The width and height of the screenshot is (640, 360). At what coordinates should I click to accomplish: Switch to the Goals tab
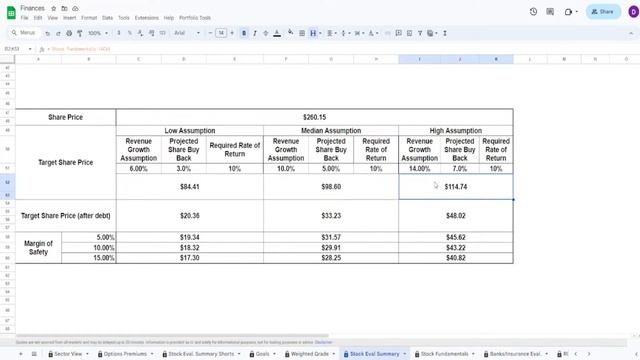tap(262, 354)
